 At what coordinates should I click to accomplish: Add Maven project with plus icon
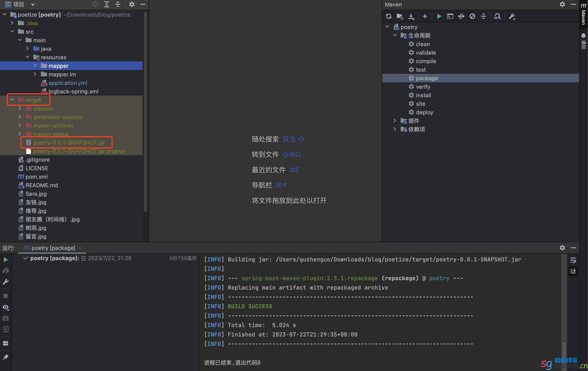(x=425, y=16)
